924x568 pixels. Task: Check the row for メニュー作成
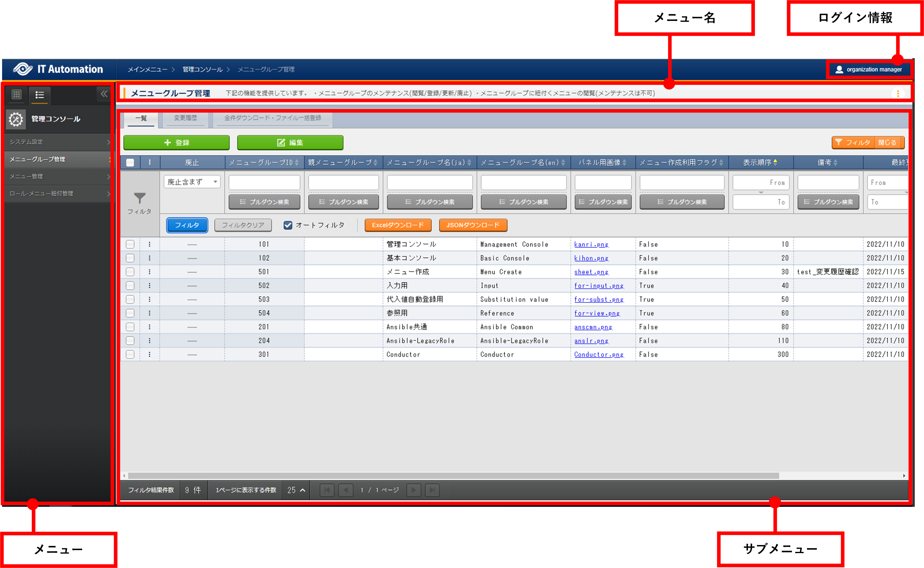[x=130, y=271]
